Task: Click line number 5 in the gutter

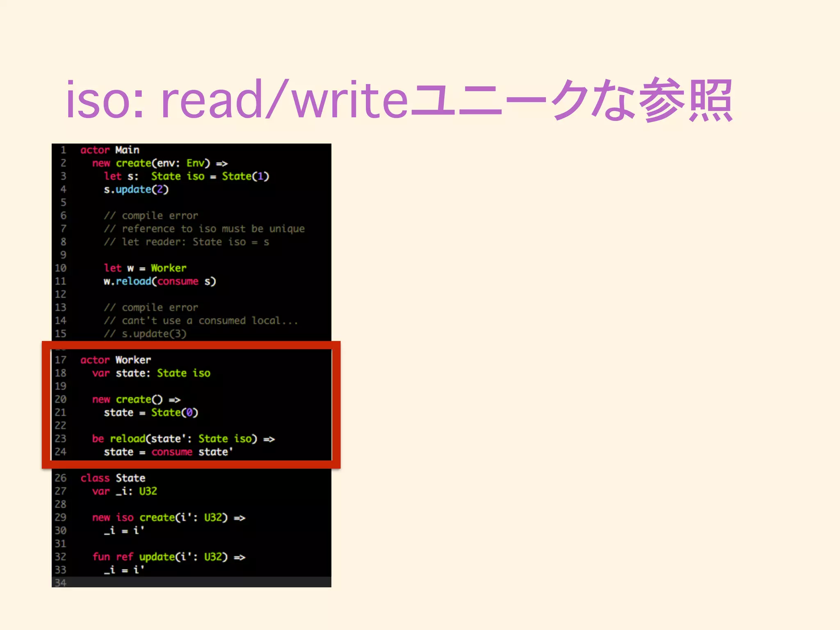Action: [x=63, y=203]
